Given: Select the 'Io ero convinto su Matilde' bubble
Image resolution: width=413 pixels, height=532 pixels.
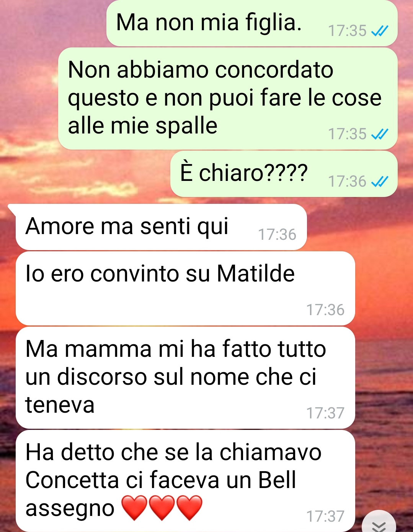Looking at the screenshot, I should click(185, 288).
